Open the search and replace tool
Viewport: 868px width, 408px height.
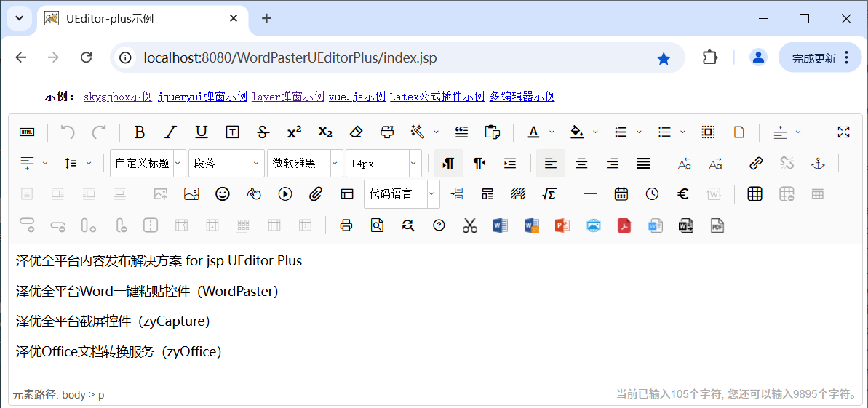tap(409, 225)
